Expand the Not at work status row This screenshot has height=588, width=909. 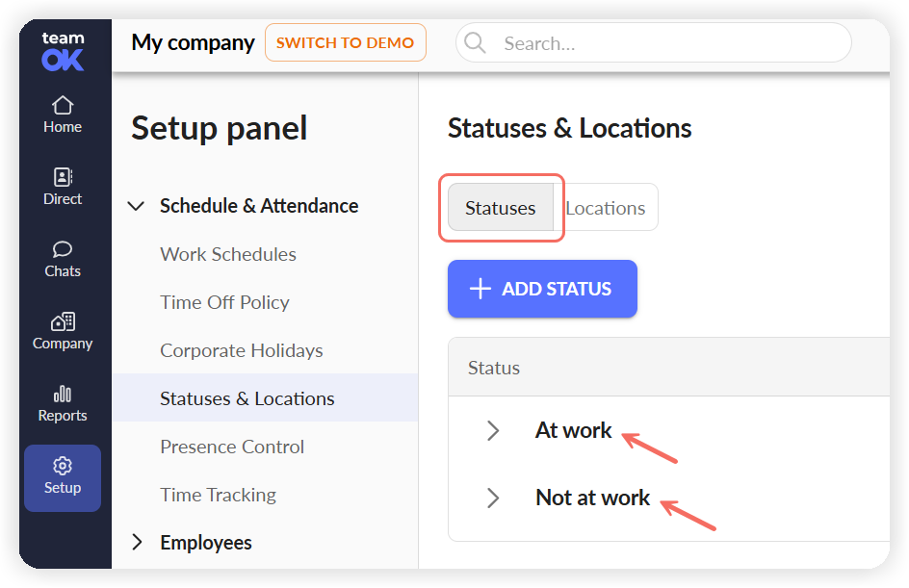[x=493, y=498]
